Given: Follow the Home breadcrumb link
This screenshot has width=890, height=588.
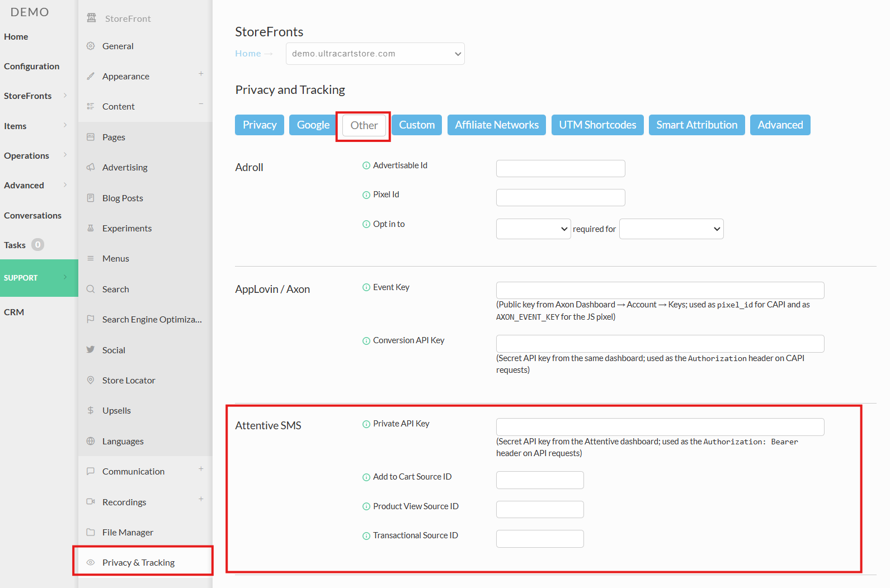Looking at the screenshot, I should tap(248, 54).
